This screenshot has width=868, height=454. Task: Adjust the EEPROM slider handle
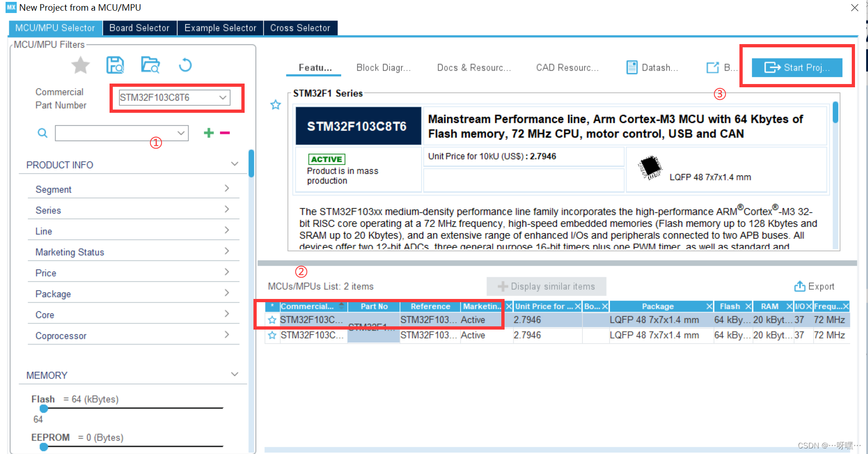click(x=44, y=447)
